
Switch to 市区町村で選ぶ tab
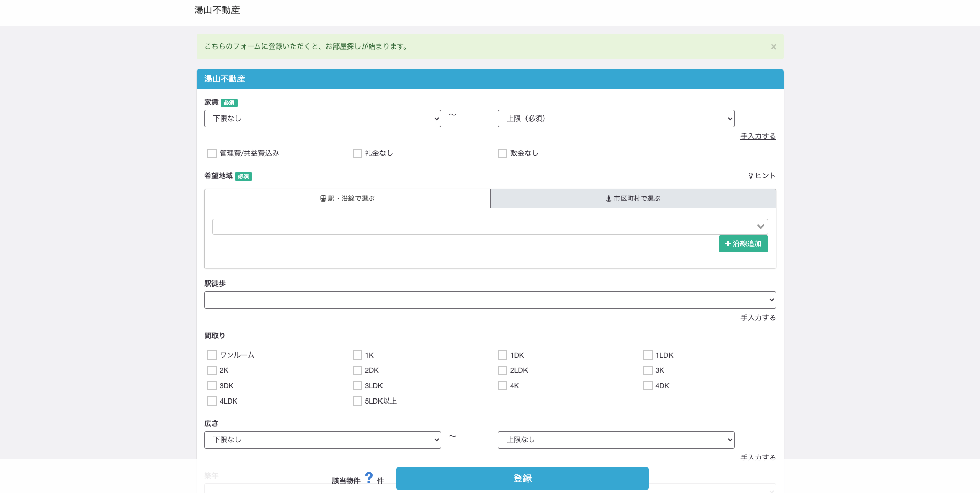coord(633,198)
